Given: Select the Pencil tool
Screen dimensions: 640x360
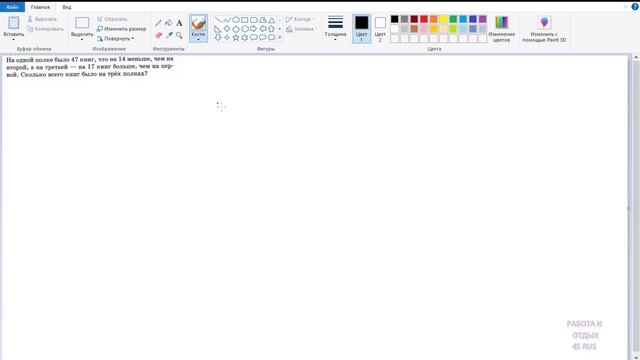Looking at the screenshot, I should click(158, 23).
